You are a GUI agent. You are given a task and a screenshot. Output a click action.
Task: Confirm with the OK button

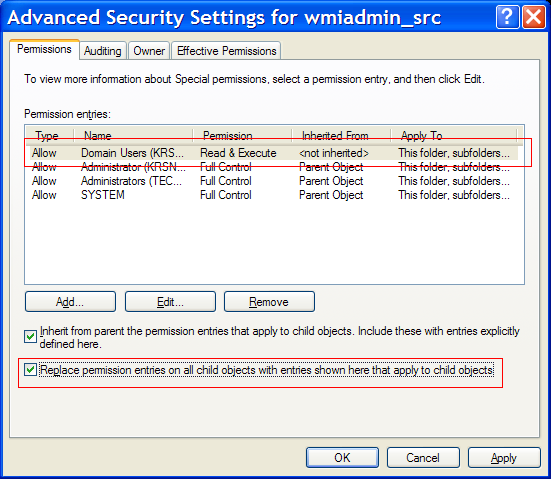pyautogui.click(x=342, y=458)
